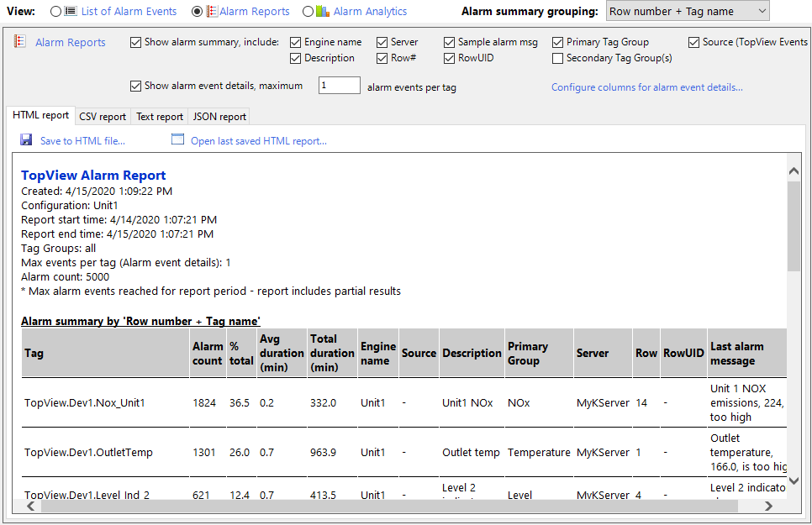Uncheck the Primary Tag Group checkbox
The image size is (812, 525).
[x=558, y=43]
